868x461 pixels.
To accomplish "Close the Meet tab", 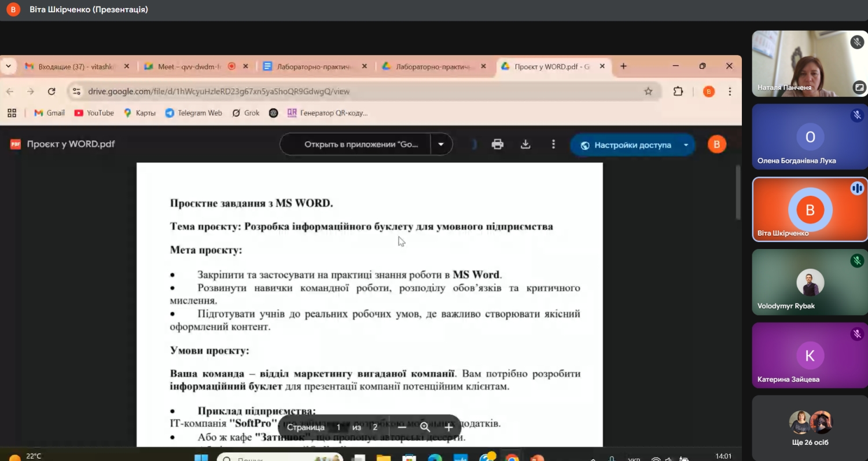I will (x=245, y=67).
